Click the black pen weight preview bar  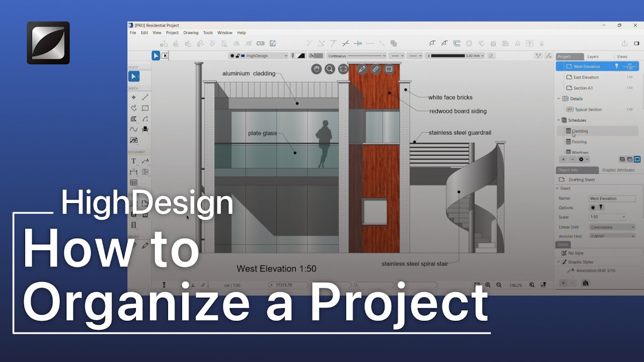447,56
